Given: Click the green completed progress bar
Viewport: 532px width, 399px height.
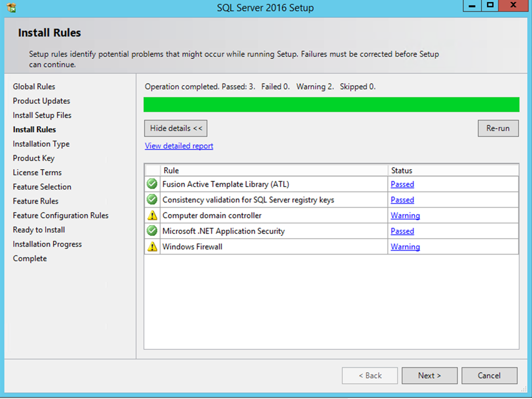Looking at the screenshot, I should [331, 104].
